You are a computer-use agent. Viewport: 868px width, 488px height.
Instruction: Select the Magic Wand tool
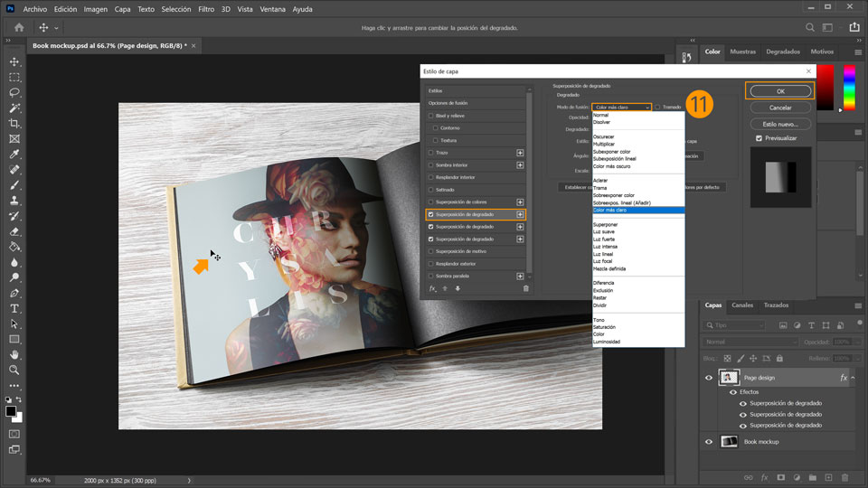pyautogui.click(x=14, y=108)
